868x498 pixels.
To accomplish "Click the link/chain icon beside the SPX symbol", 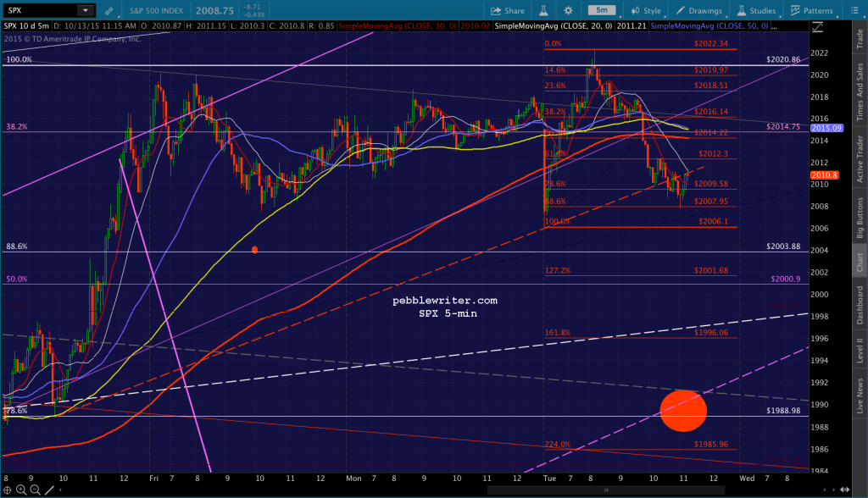I will click(x=109, y=10).
